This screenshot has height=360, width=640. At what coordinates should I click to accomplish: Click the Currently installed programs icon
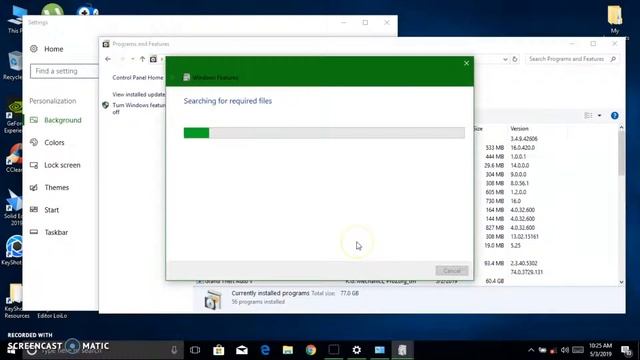(213, 299)
